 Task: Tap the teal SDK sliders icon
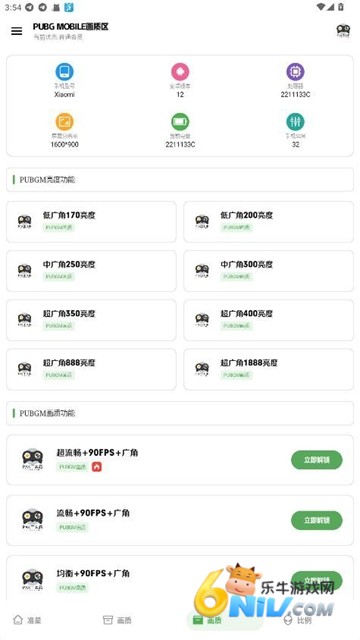point(296,122)
